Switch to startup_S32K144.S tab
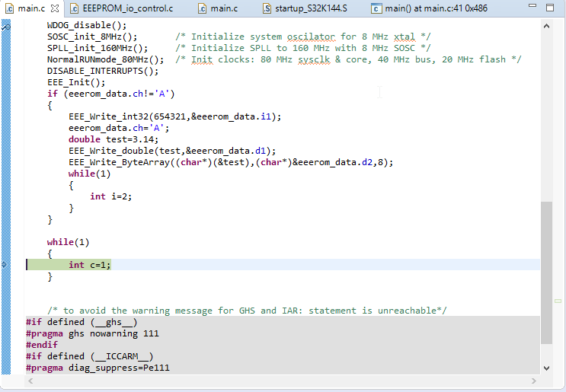Screen dimensions: 566x392 (x=305, y=8)
